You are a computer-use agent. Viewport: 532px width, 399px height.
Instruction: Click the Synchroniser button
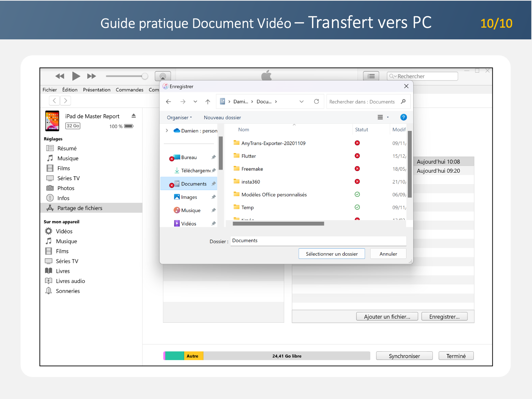pos(404,356)
